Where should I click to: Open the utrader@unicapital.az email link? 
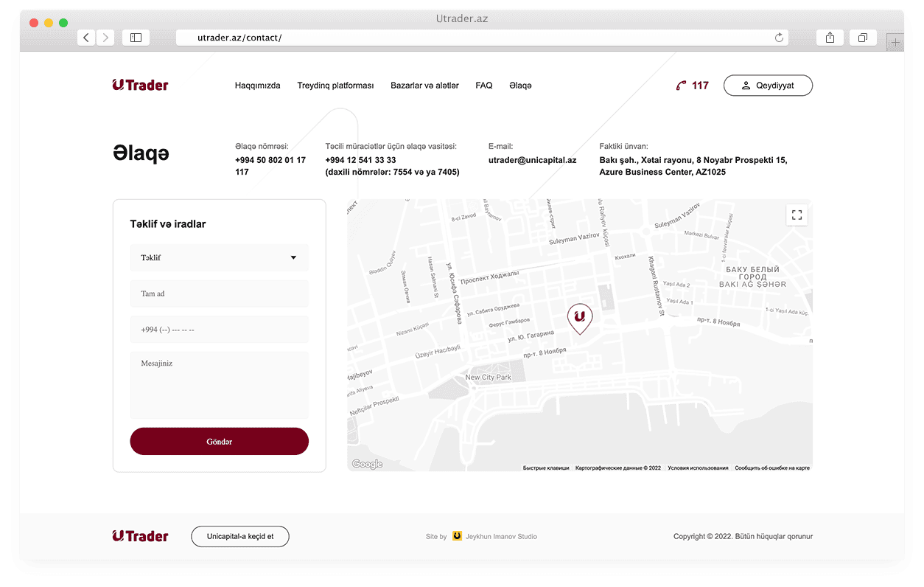tap(532, 159)
